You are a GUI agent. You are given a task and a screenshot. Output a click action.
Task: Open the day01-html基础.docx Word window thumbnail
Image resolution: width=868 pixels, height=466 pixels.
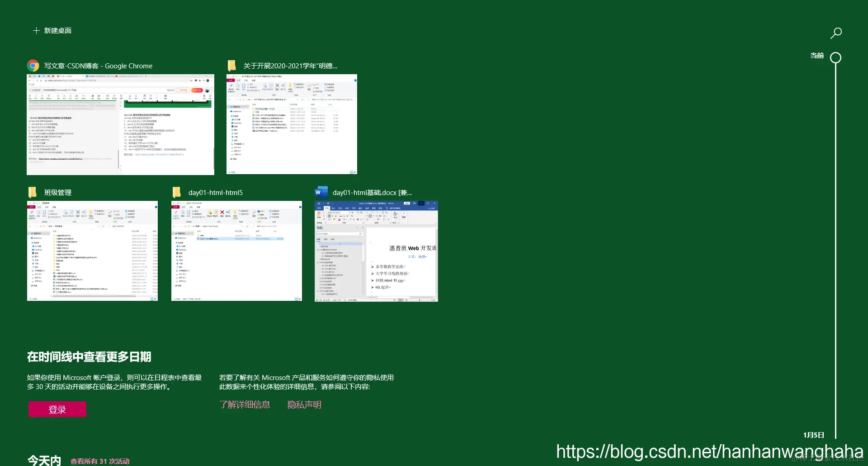[376, 251]
